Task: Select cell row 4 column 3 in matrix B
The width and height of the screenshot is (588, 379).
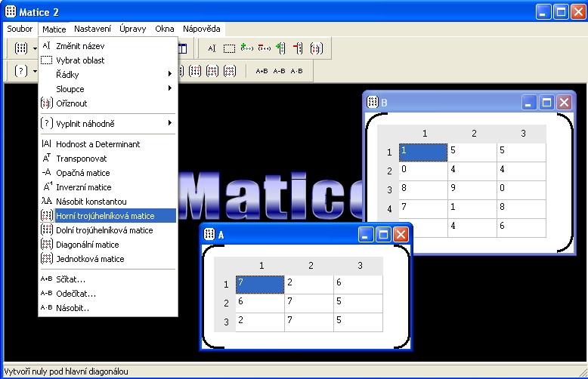Action: pos(521,209)
